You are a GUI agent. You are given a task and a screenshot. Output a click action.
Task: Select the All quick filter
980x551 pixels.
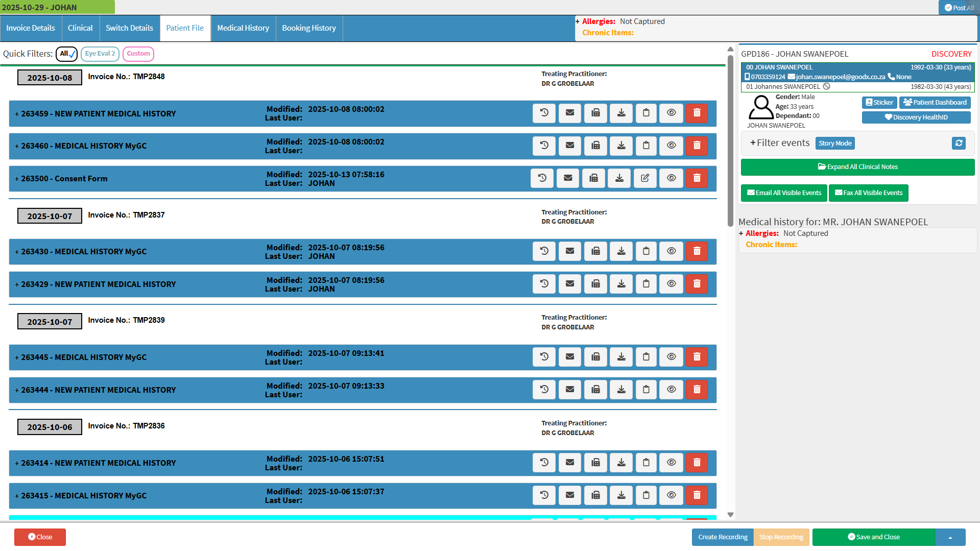67,54
